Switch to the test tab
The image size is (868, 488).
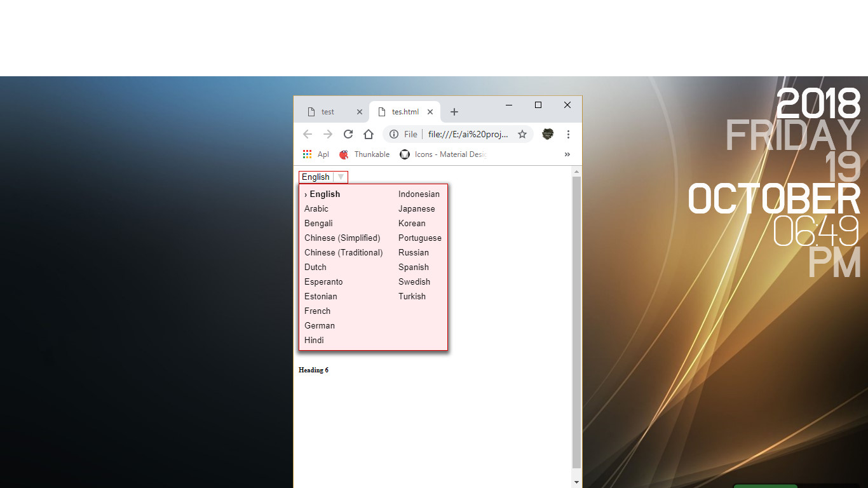328,112
